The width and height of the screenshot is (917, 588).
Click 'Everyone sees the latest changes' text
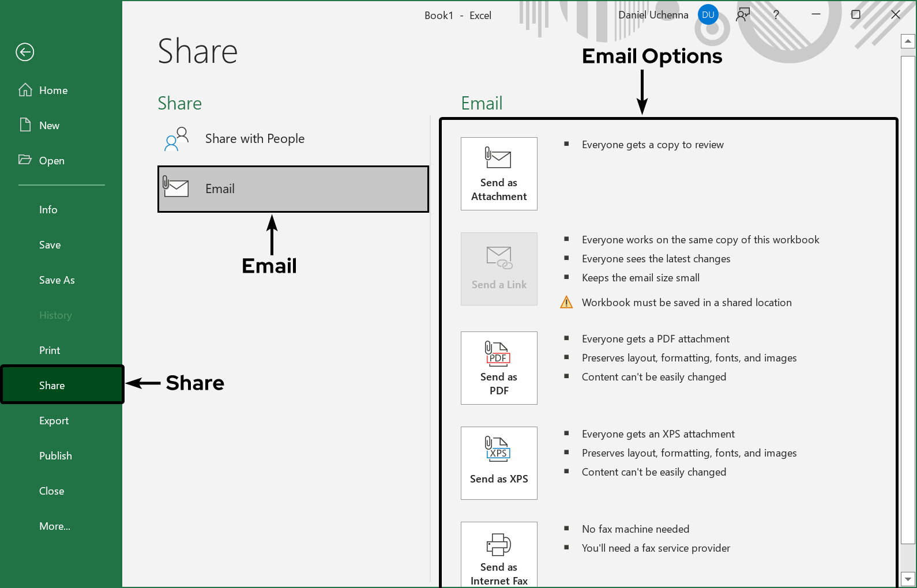coord(656,259)
